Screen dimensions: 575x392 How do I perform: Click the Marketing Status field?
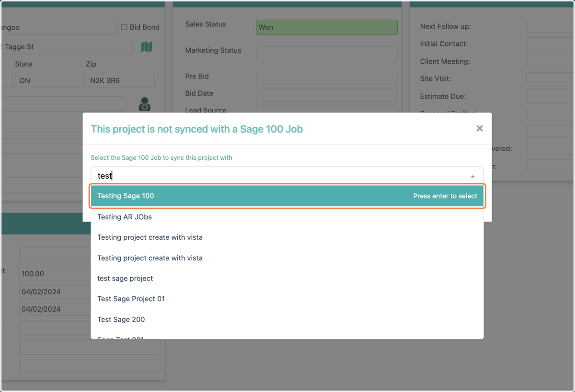click(327, 54)
